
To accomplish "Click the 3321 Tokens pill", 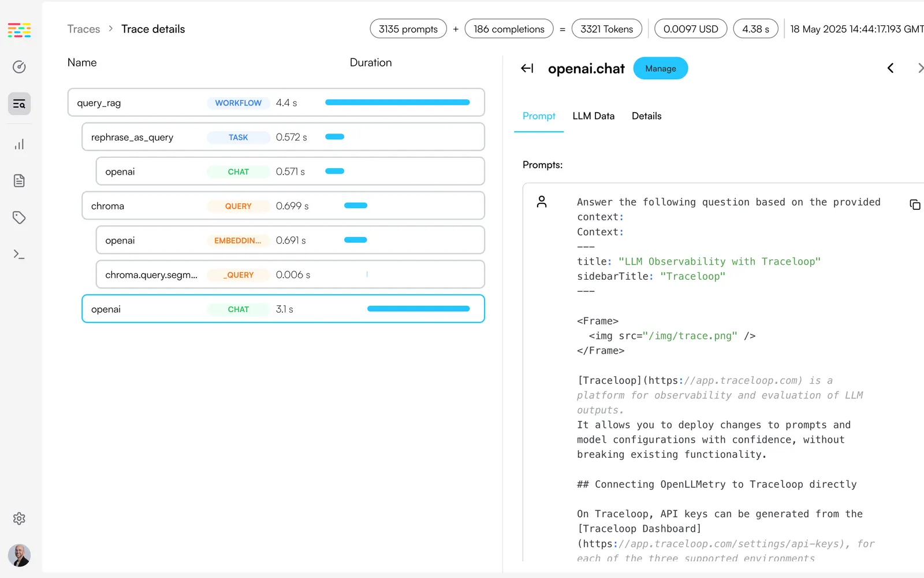I will pyautogui.click(x=606, y=29).
